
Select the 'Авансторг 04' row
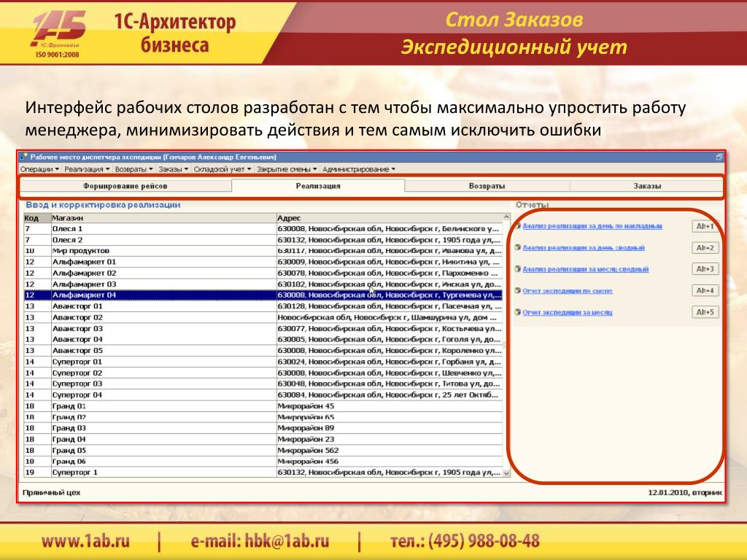click(263, 340)
